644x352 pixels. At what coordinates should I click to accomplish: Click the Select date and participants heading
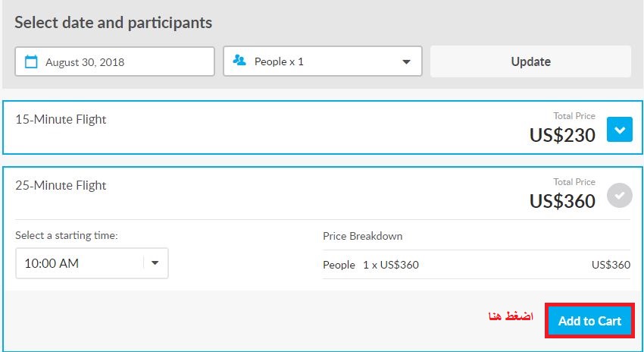pos(114,23)
